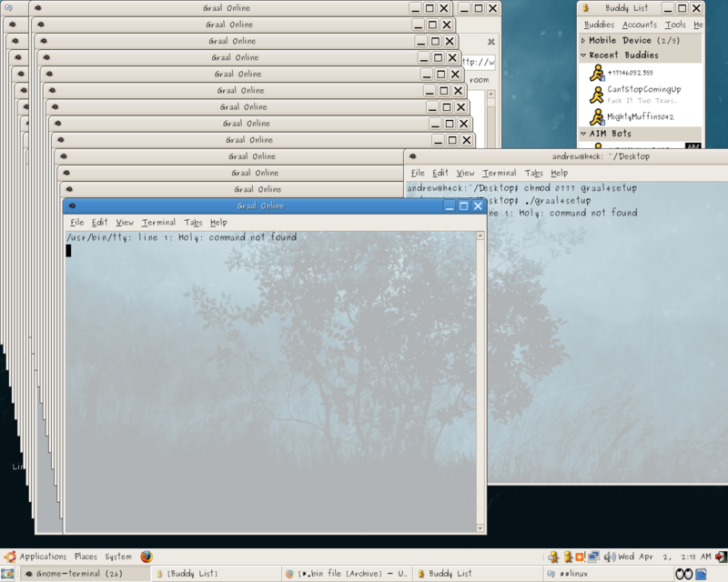Image resolution: width=728 pixels, height=582 pixels.
Task: Focus the URL field in background browser window
Action: click(479, 62)
